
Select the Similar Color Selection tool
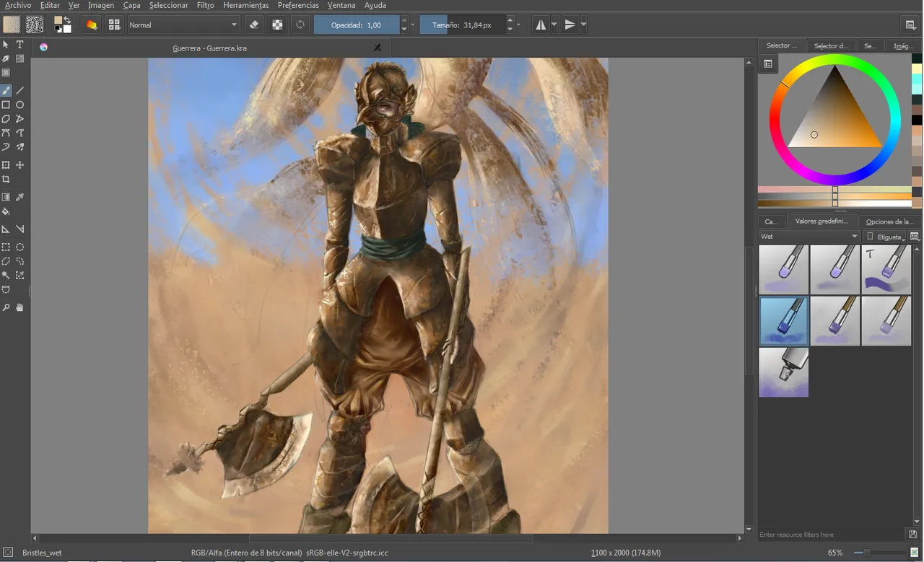[20, 276]
